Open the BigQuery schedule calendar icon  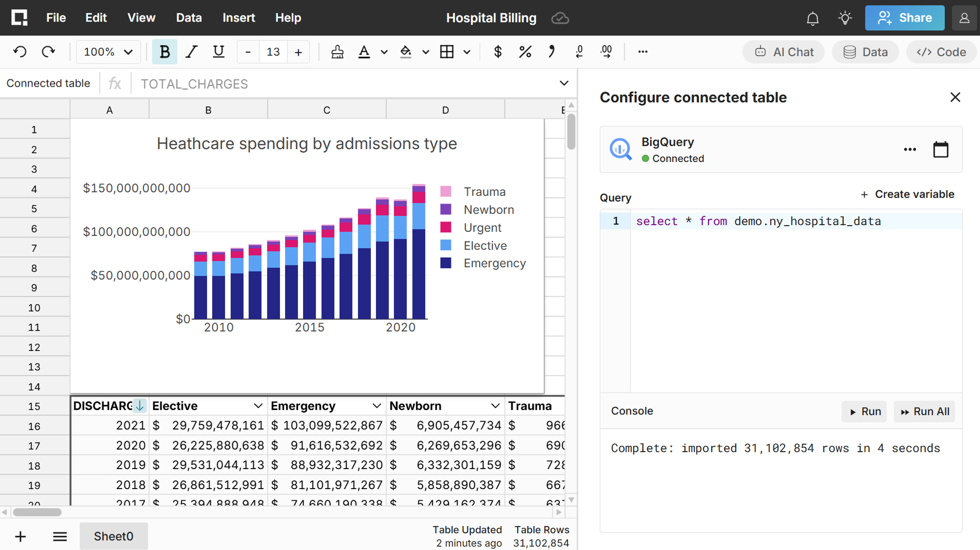[x=940, y=149]
